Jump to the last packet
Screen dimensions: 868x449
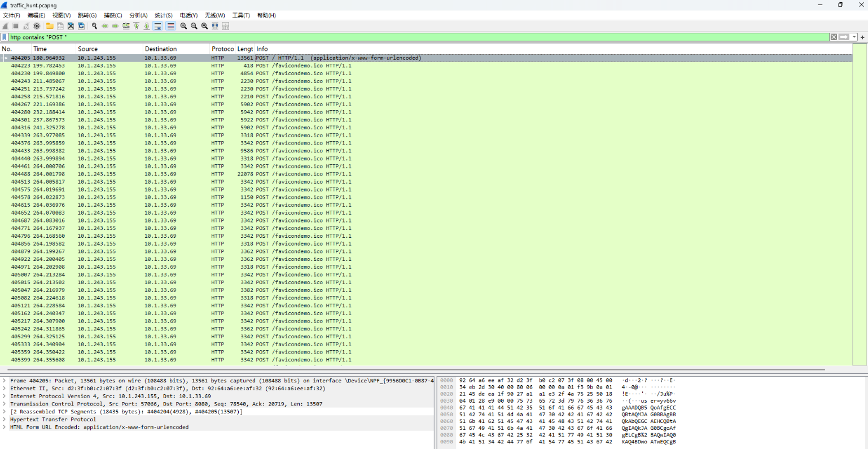147,26
